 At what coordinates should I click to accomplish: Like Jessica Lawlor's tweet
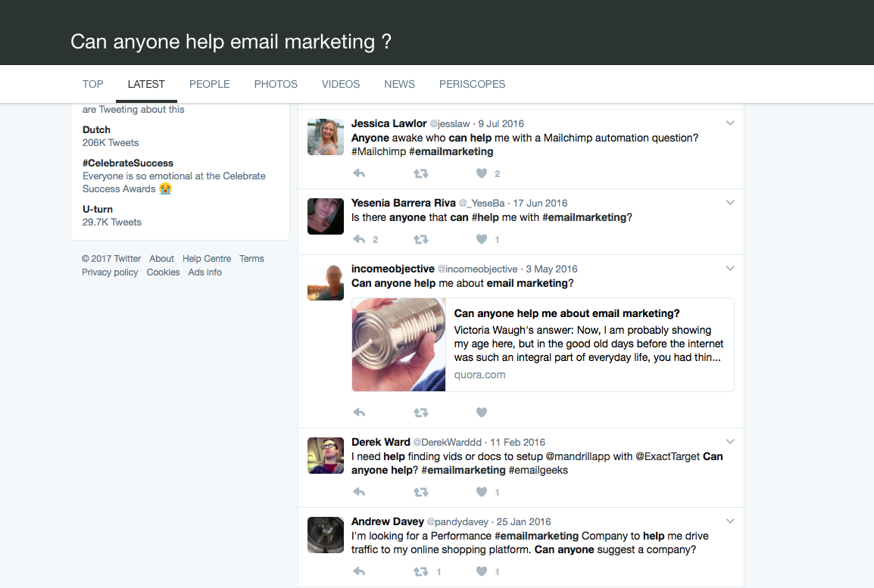[482, 174]
